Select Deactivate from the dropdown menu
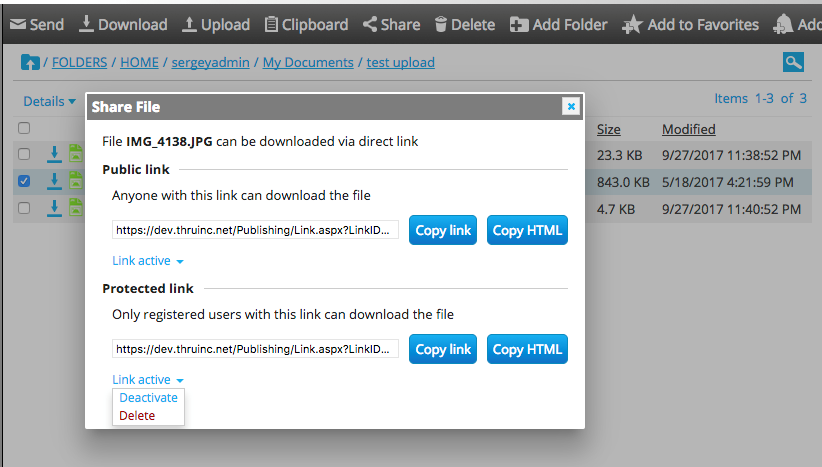822x467 pixels. [148, 398]
